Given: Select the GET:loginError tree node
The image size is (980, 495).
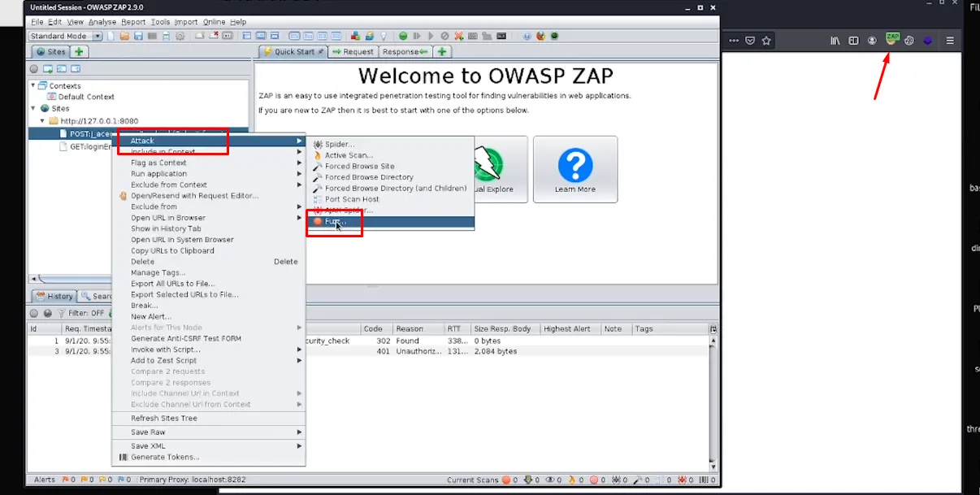Looking at the screenshot, I should [x=85, y=146].
